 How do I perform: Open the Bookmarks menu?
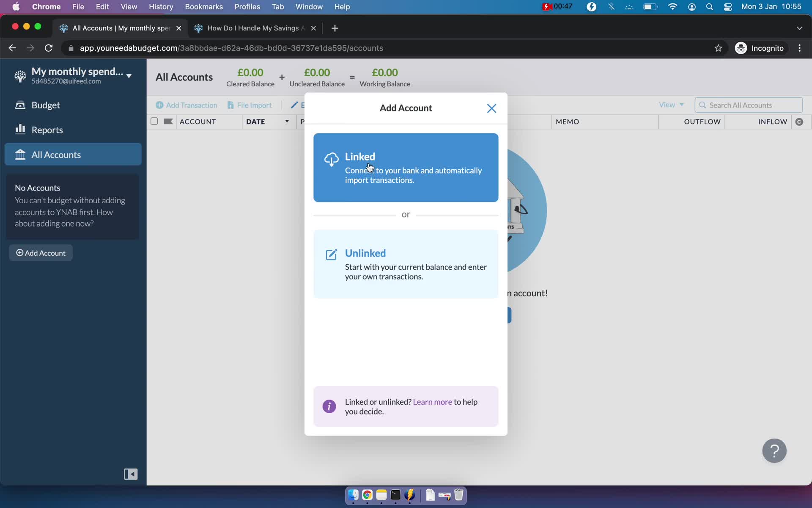[204, 6]
